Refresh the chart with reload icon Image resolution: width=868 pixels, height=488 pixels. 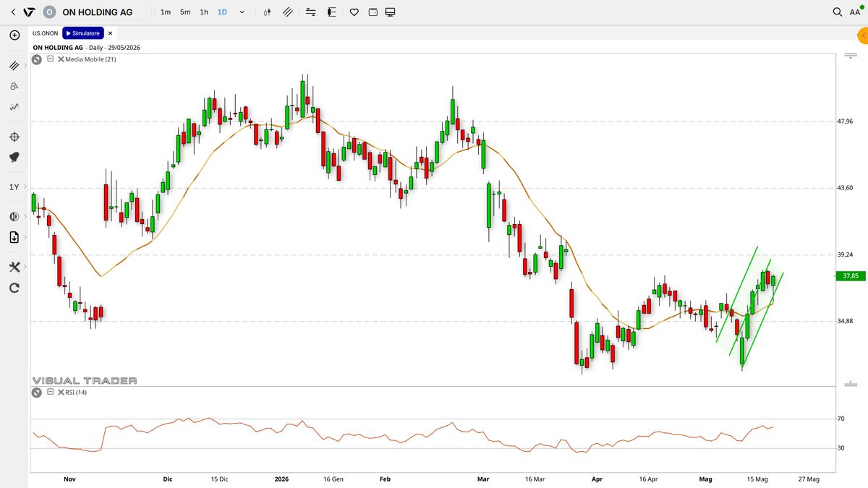click(x=14, y=288)
